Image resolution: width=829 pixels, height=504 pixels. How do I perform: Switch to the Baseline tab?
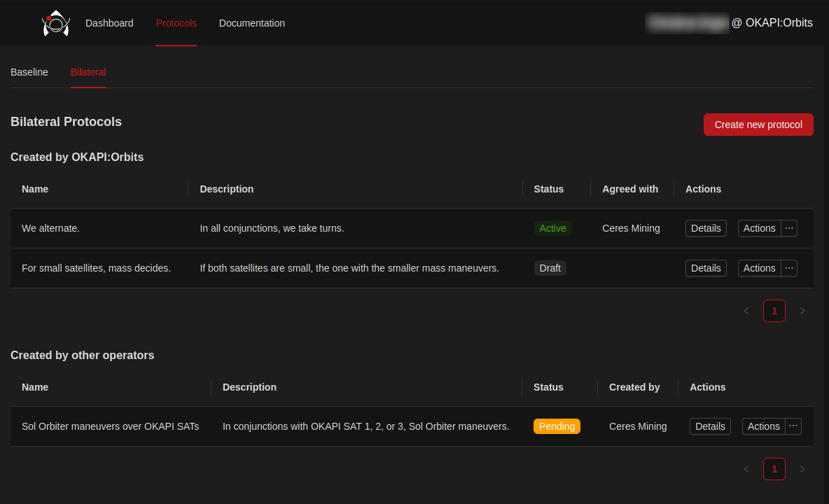click(x=29, y=72)
